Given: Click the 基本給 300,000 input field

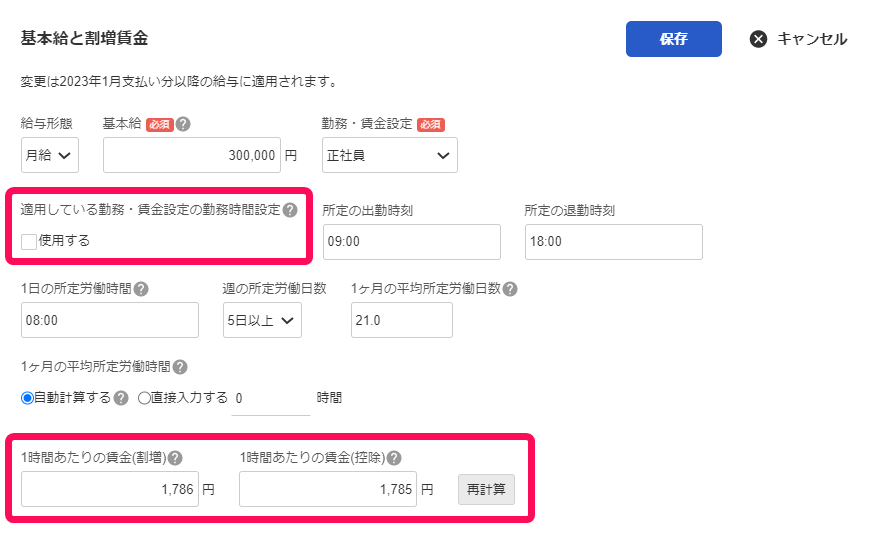Looking at the screenshot, I should coord(192,155).
